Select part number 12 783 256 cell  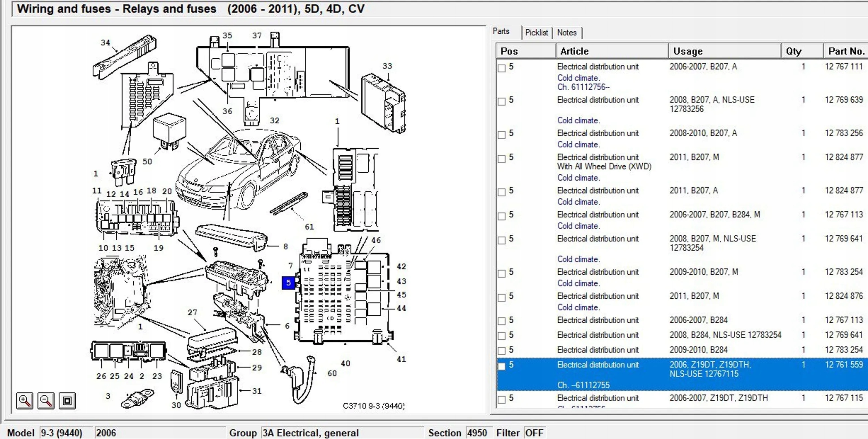click(x=844, y=133)
